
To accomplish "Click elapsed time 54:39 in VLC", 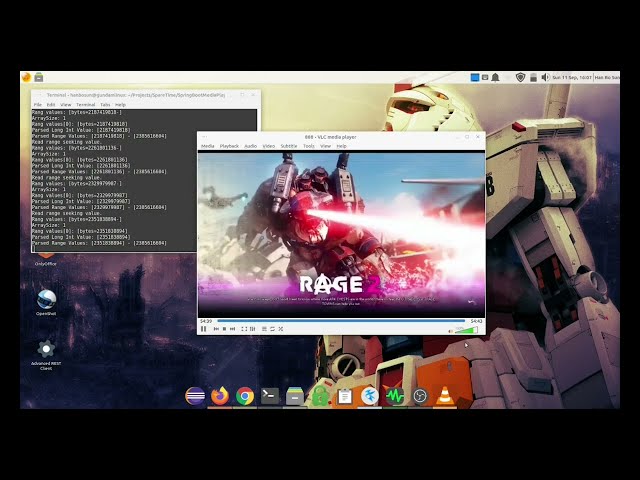I will [206, 321].
